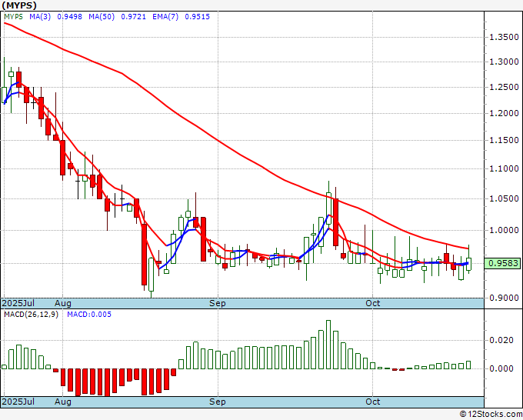Click the 0.000 MACD axis label

(x=501, y=368)
